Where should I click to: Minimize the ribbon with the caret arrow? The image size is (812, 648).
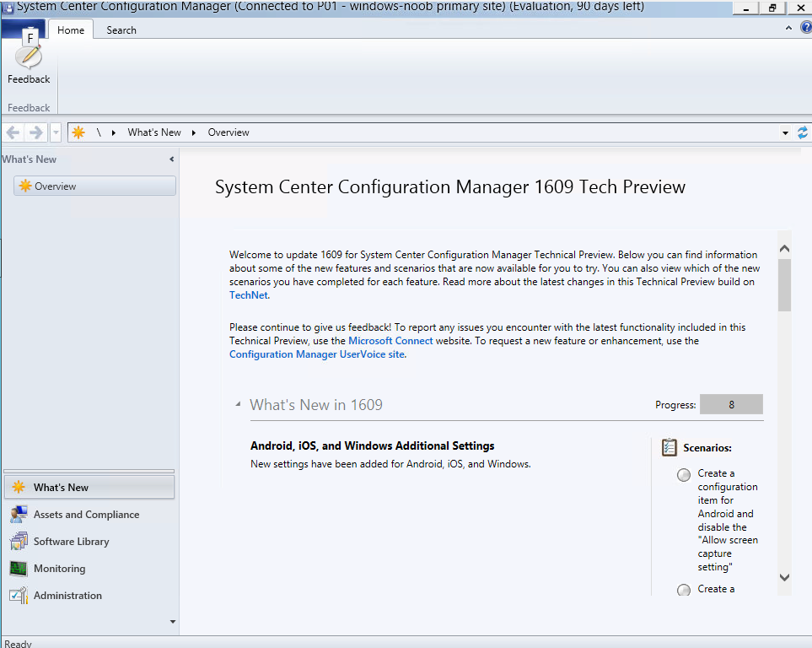788,28
